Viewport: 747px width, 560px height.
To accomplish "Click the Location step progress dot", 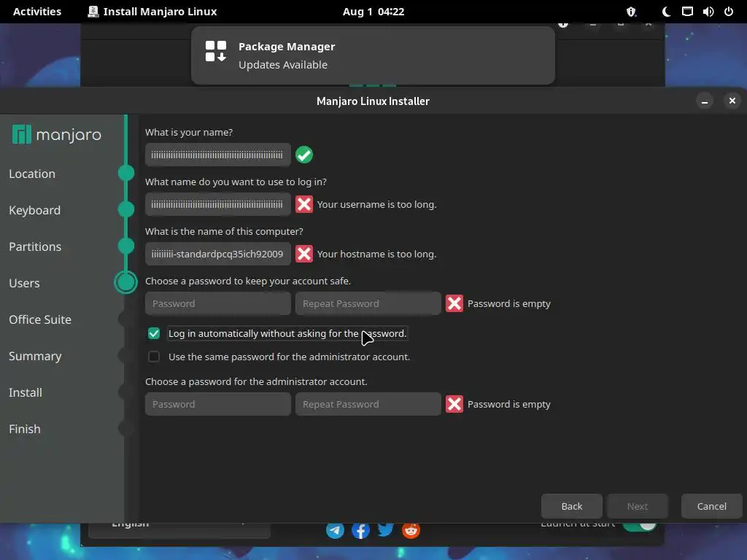I will click(x=125, y=173).
